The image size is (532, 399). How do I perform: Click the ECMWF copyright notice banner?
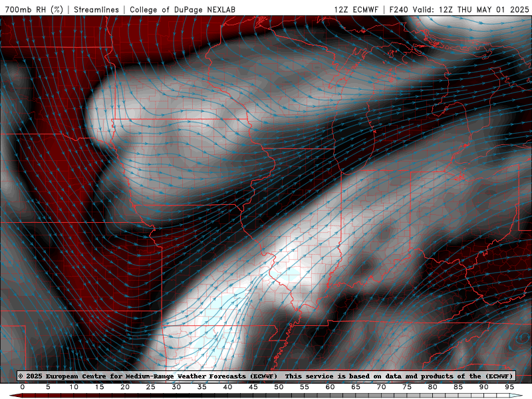click(x=266, y=376)
